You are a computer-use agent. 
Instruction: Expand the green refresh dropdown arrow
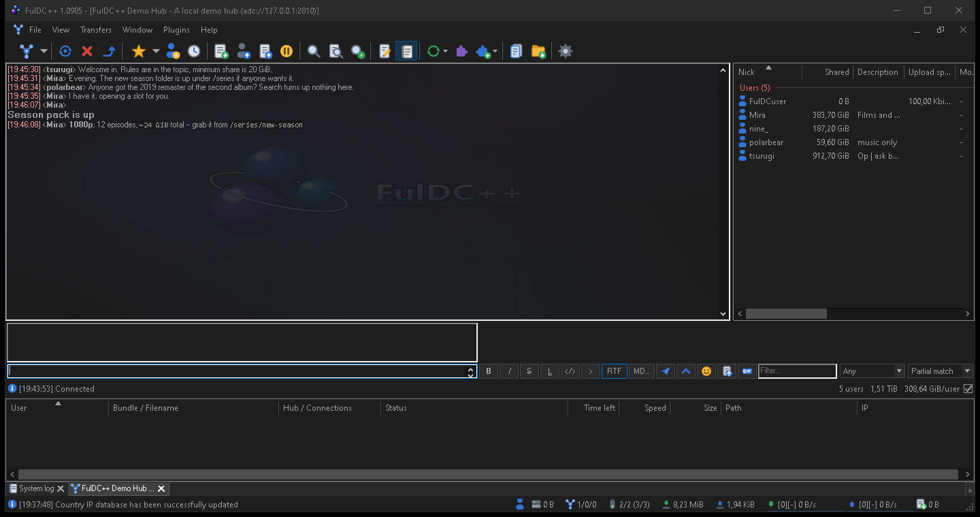coord(445,51)
